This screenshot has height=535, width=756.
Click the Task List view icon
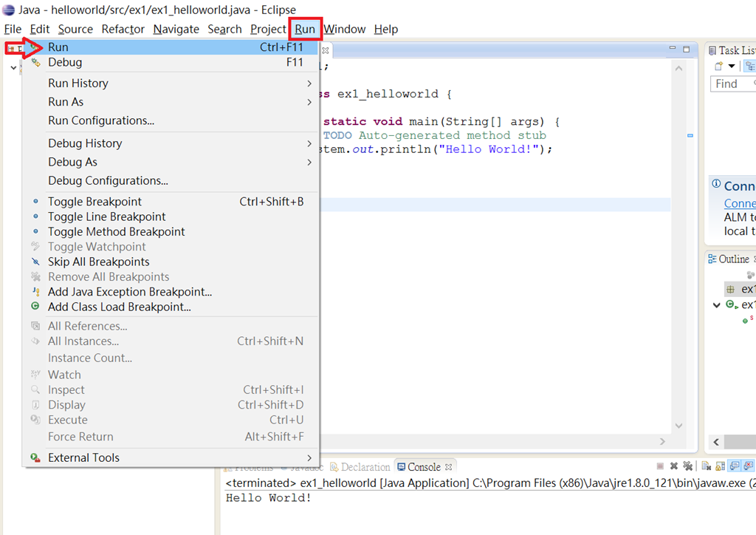pos(712,51)
